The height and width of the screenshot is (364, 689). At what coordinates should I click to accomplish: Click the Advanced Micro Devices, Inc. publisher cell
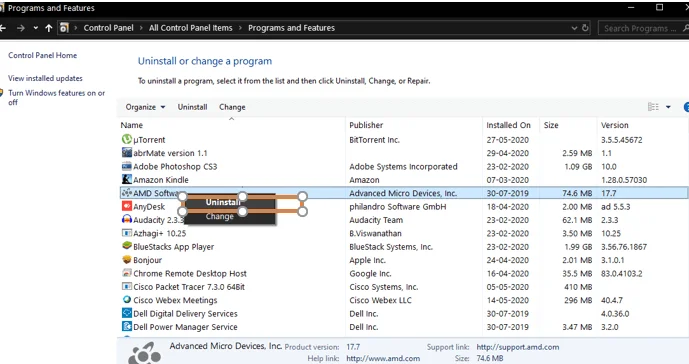(x=403, y=193)
